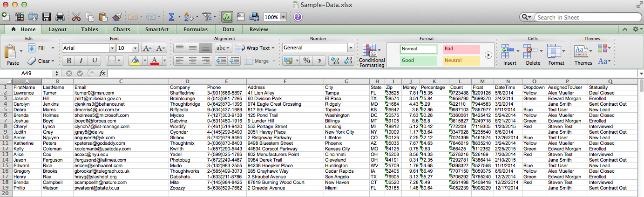644x197 pixels.
Task: Switch to the Layout ribbon tab
Action: tap(57, 29)
